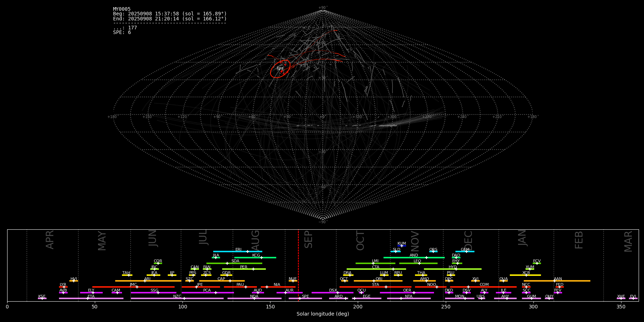Click the LEO shower label

(x=417, y=261)
